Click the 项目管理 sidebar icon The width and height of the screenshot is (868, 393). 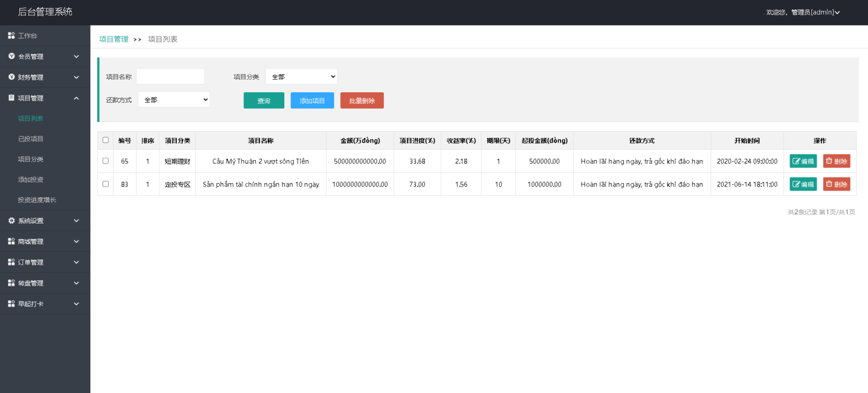coord(11,98)
